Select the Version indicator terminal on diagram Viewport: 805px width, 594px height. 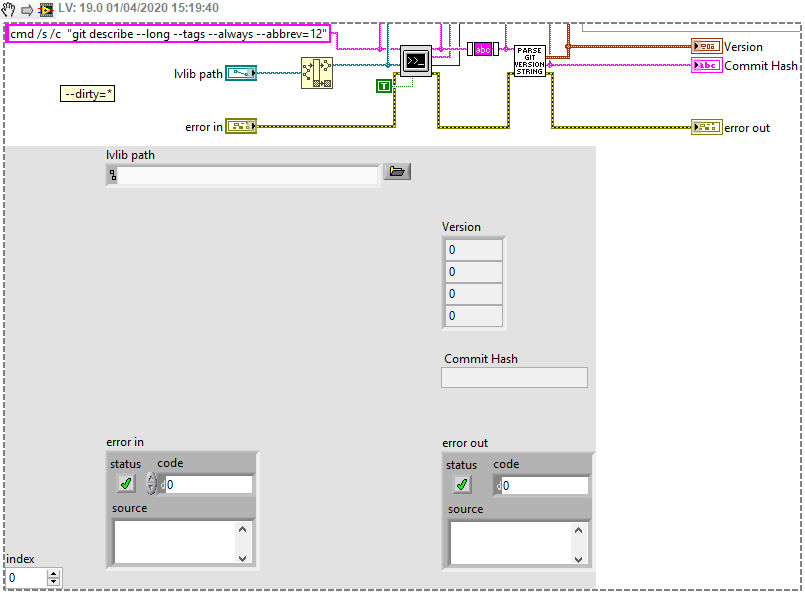click(x=706, y=46)
